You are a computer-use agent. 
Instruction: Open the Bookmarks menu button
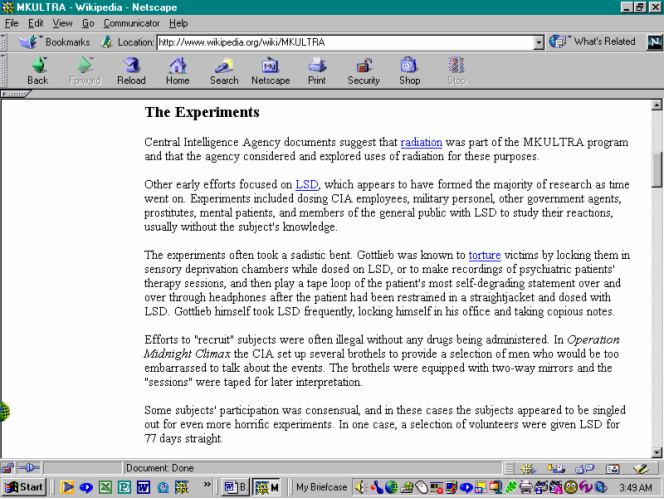tap(56, 42)
